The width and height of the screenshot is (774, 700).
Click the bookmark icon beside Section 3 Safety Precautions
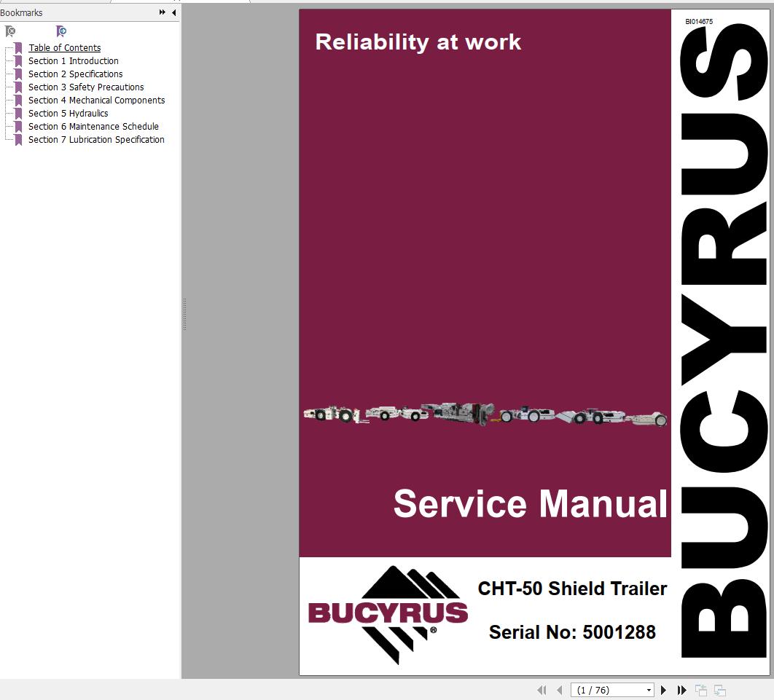18,87
